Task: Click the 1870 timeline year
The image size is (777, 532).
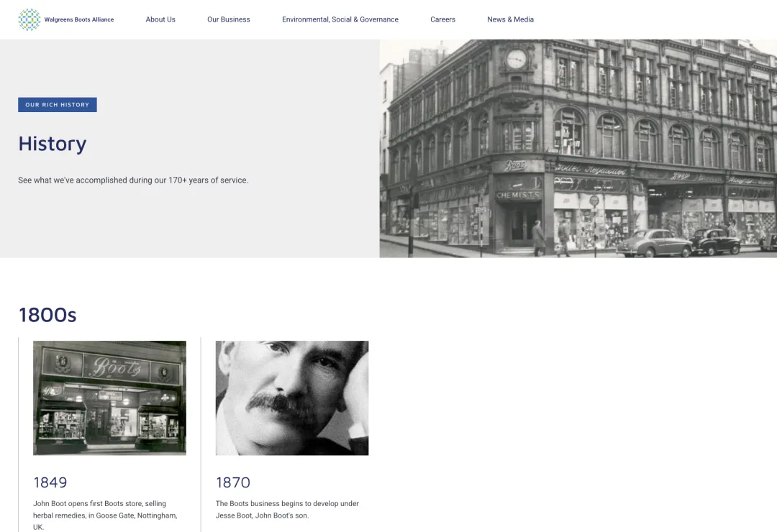Action: [x=233, y=482]
